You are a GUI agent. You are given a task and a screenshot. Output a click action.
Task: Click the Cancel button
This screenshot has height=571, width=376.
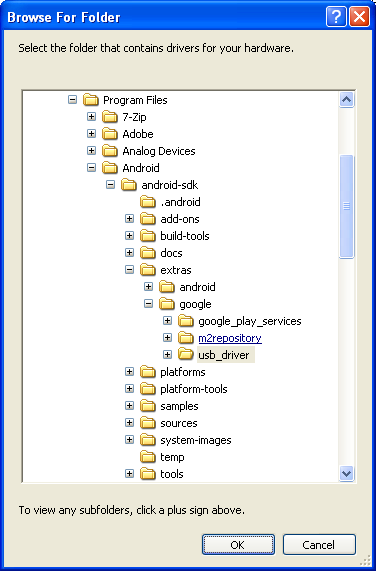click(x=319, y=545)
